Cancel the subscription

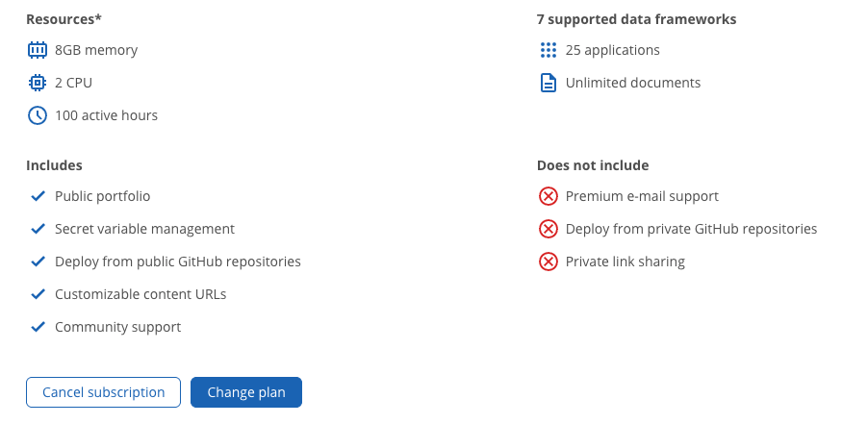(x=104, y=392)
